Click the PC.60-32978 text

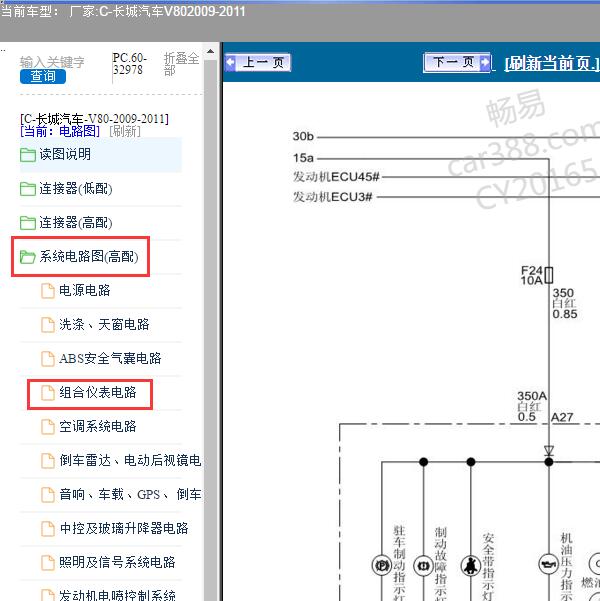click(130, 64)
